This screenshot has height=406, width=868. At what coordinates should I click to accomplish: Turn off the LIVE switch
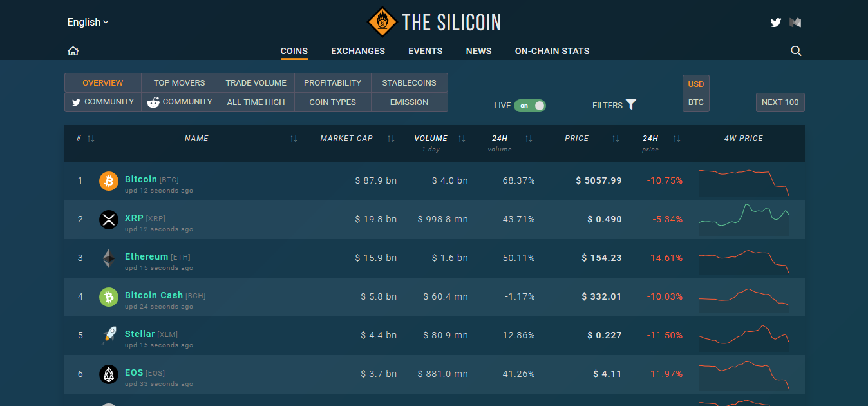(x=530, y=105)
